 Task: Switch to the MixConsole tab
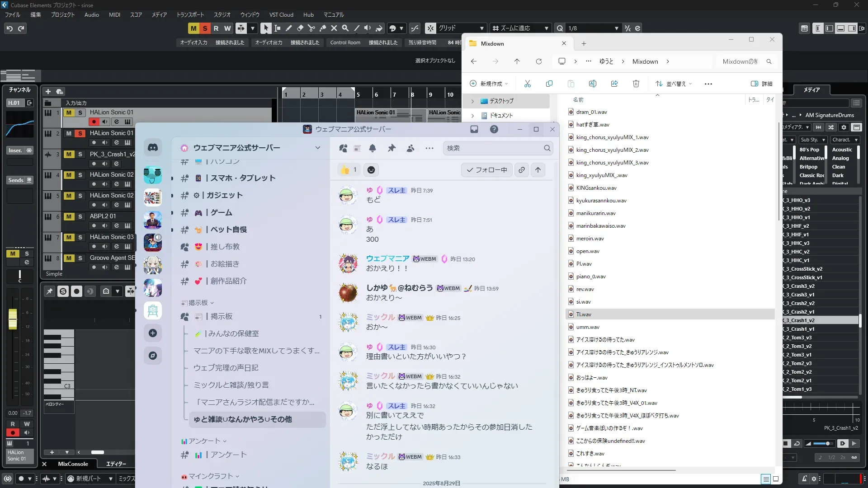tap(73, 464)
